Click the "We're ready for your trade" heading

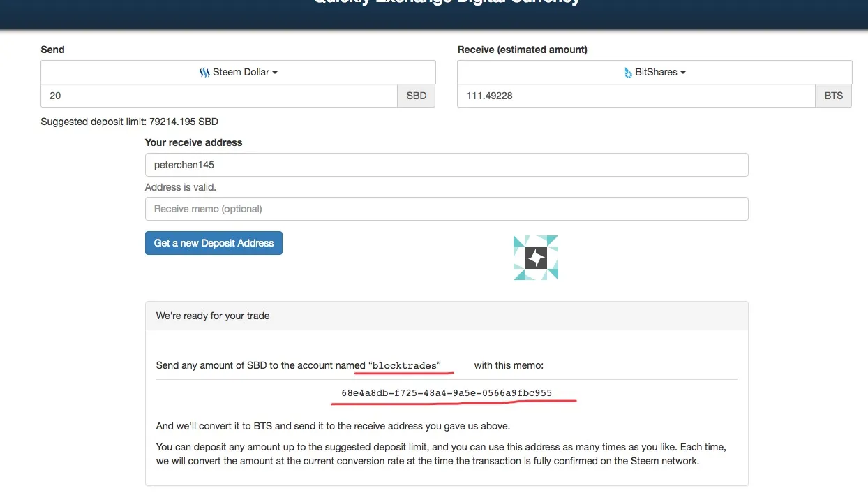(213, 316)
